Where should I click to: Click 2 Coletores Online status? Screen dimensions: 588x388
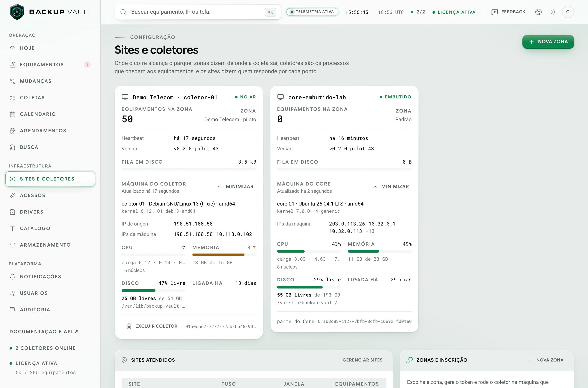(x=43, y=348)
